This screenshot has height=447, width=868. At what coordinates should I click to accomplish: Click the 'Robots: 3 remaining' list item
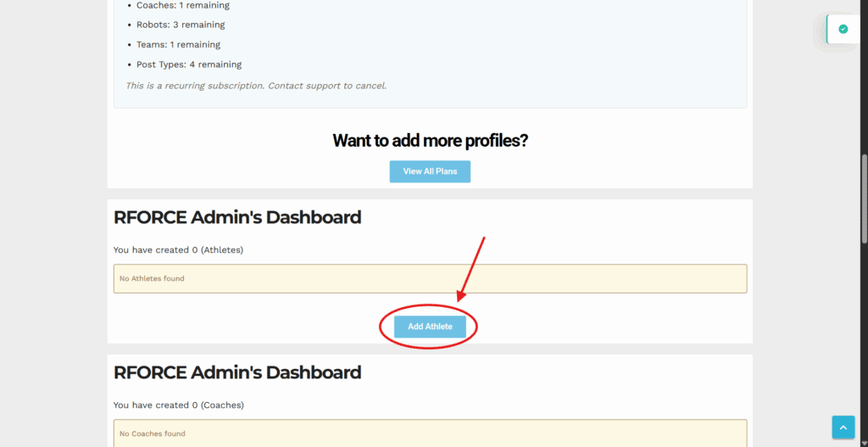click(x=181, y=25)
